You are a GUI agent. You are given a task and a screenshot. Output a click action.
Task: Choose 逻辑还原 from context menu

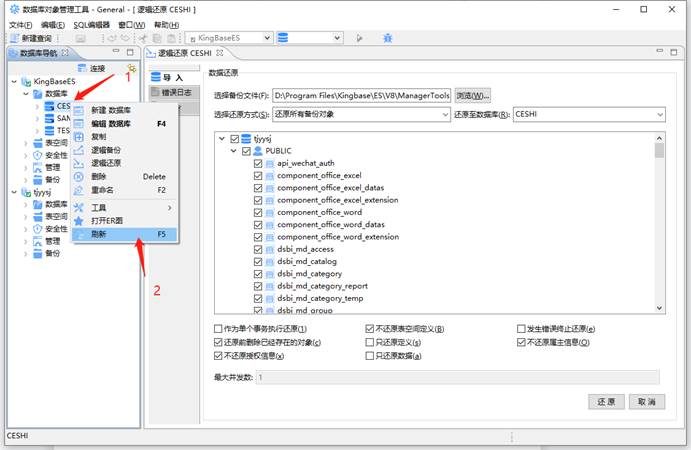(125, 164)
